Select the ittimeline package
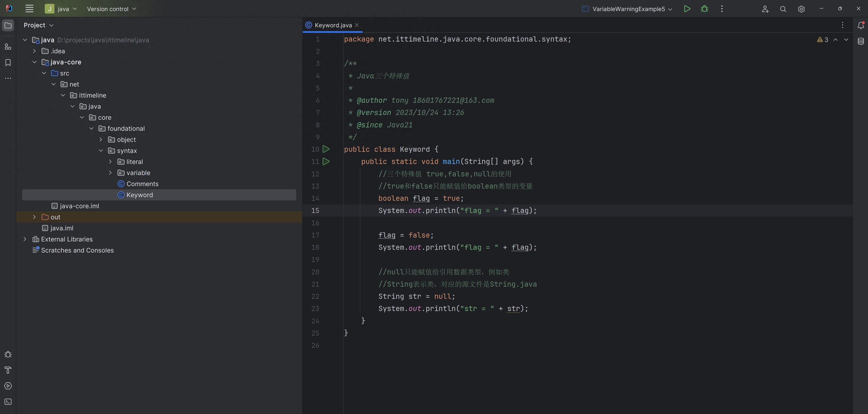This screenshot has width=868, height=414. 88,95
